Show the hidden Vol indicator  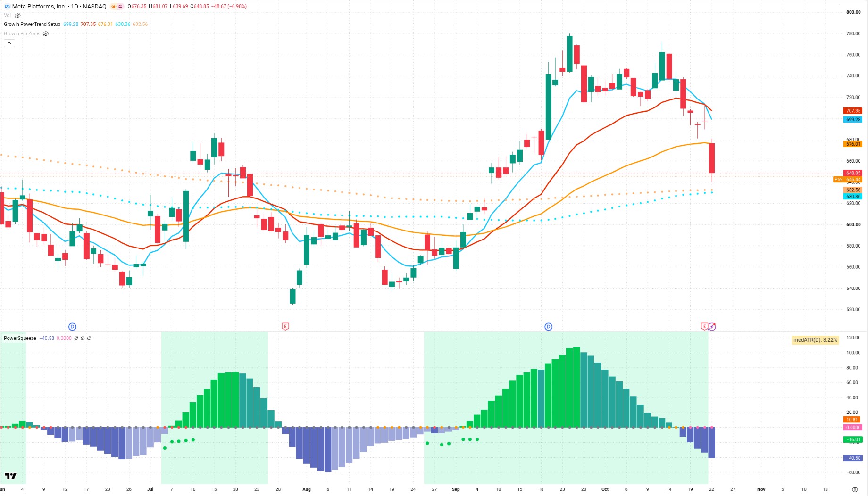[x=17, y=16]
